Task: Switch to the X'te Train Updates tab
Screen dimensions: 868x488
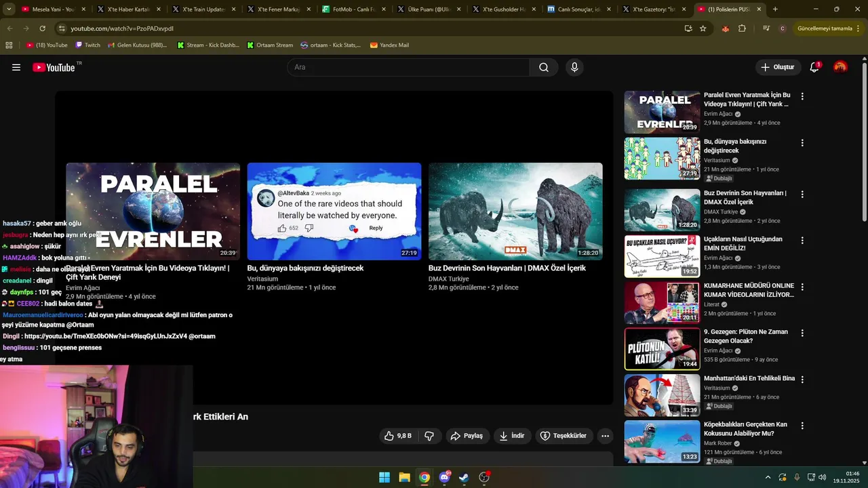Action: [x=201, y=9]
